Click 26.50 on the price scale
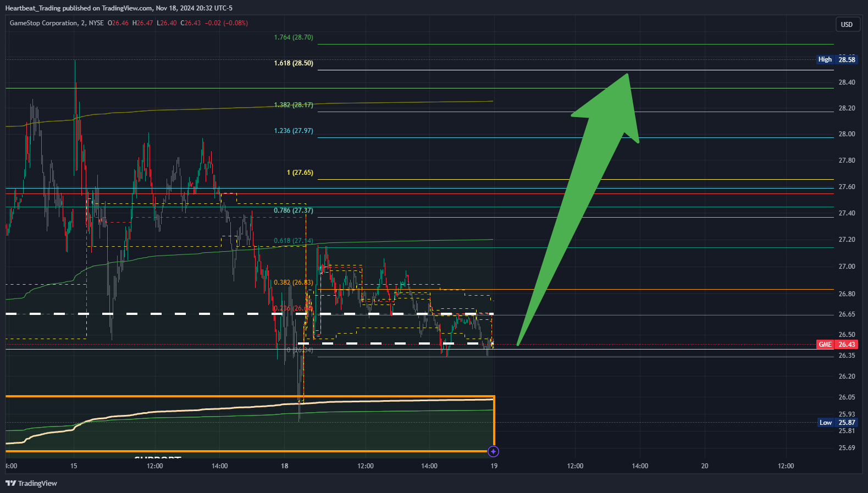The width and height of the screenshot is (868, 493). pyautogui.click(x=847, y=335)
